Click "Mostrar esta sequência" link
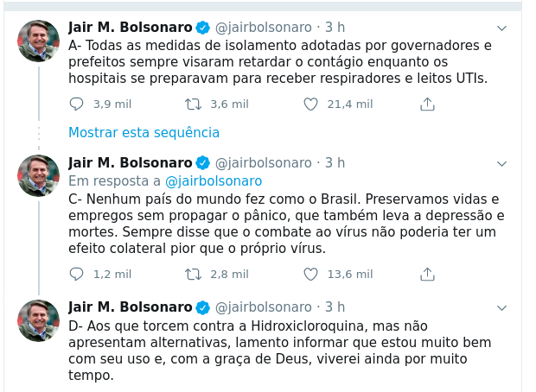The width and height of the screenshot is (536, 392). [144, 133]
